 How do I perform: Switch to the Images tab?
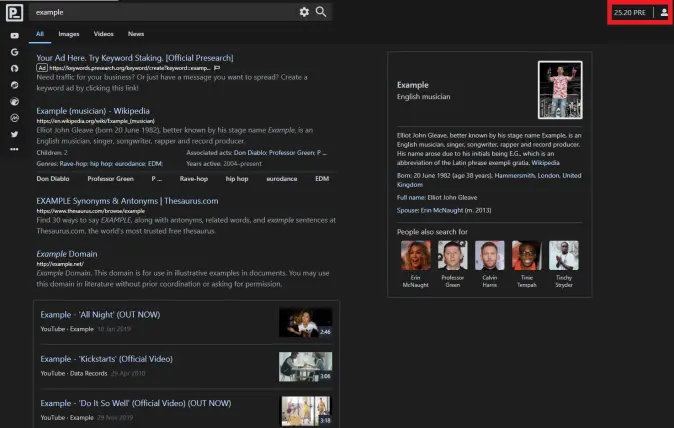pyautogui.click(x=69, y=34)
